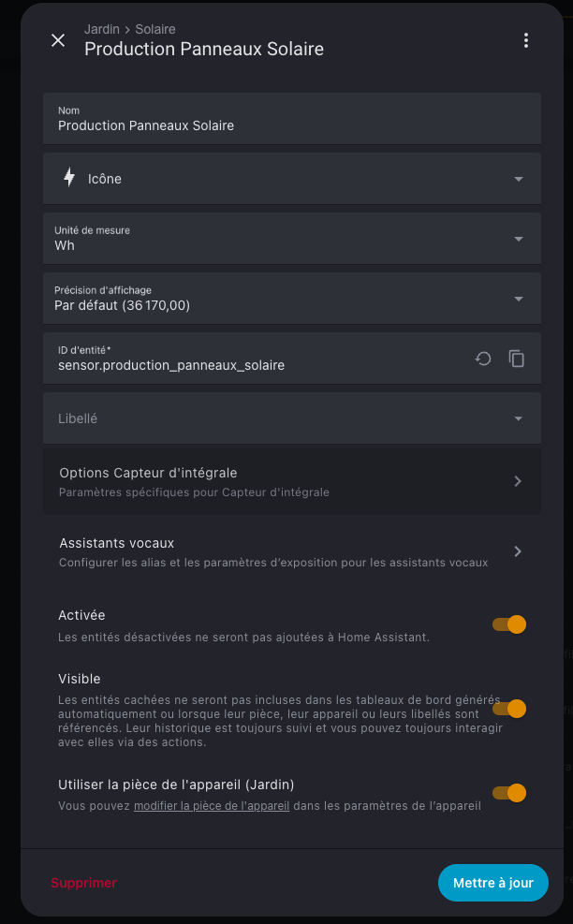The width and height of the screenshot is (573, 924).
Task: Click the Supprimer button
Action: [83, 883]
